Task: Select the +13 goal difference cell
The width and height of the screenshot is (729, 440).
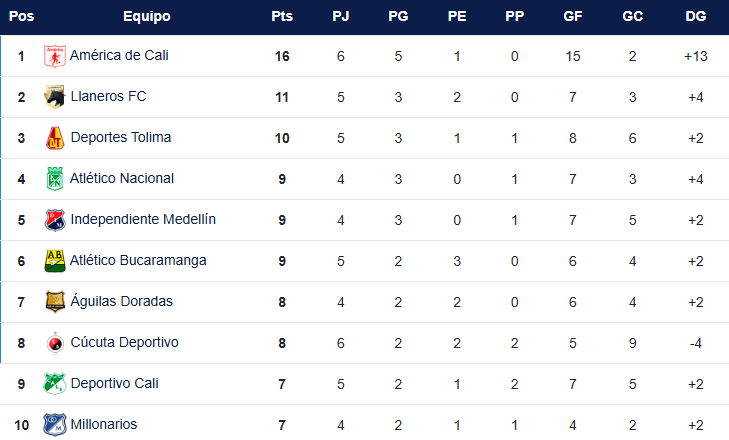Action: click(x=696, y=56)
